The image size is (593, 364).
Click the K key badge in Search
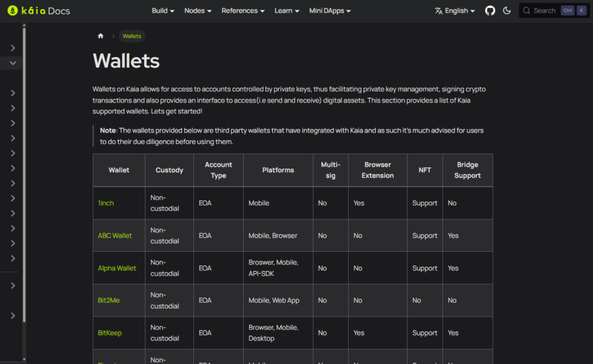point(581,10)
